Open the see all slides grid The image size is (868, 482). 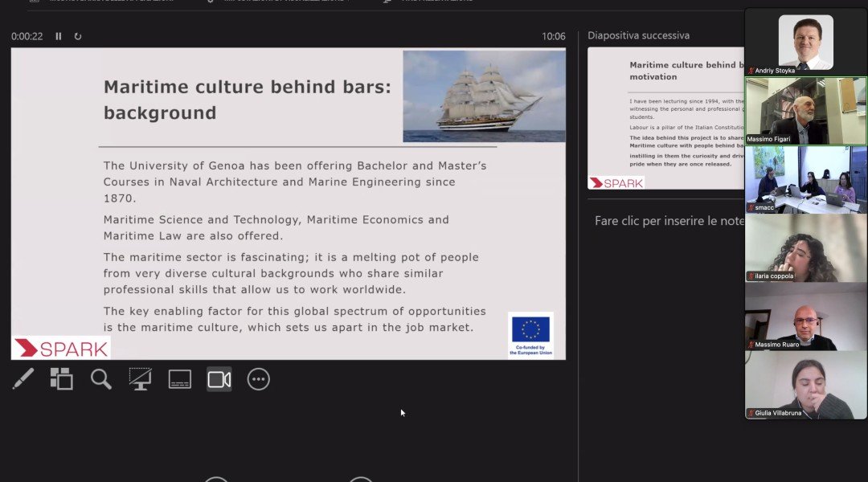pyautogui.click(x=61, y=379)
